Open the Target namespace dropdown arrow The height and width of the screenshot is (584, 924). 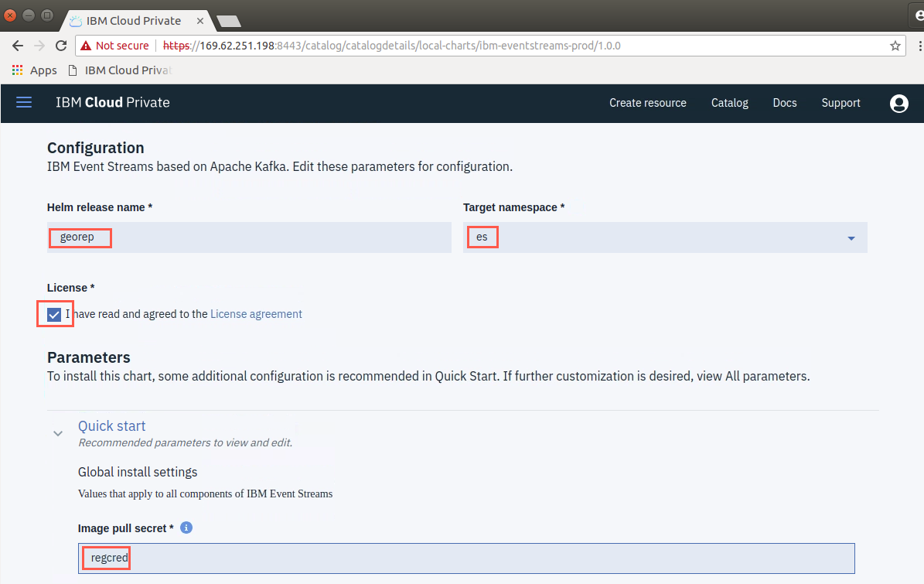(851, 238)
